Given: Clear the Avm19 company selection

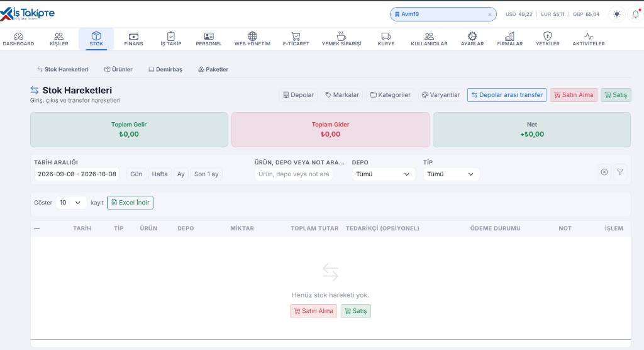Looking at the screenshot, I should [489, 14].
